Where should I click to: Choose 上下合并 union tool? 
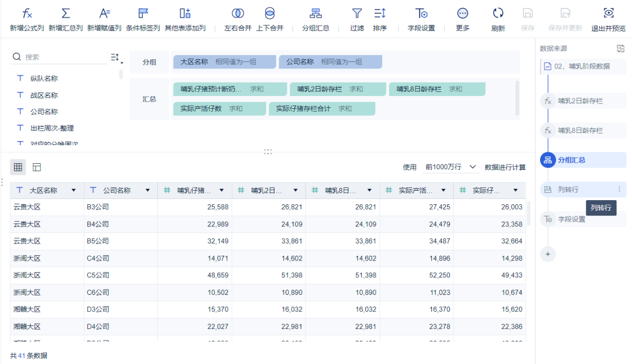270,20
